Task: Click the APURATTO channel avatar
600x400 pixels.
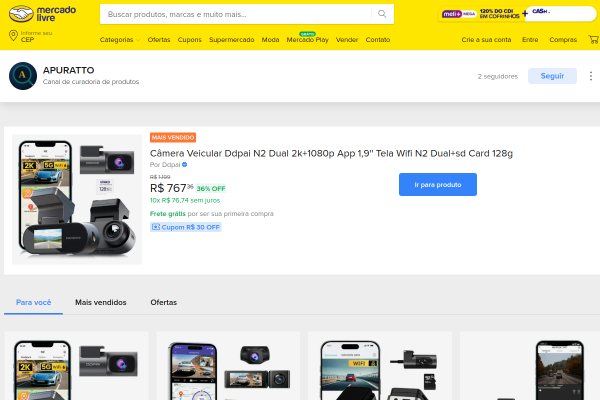Action: click(23, 76)
